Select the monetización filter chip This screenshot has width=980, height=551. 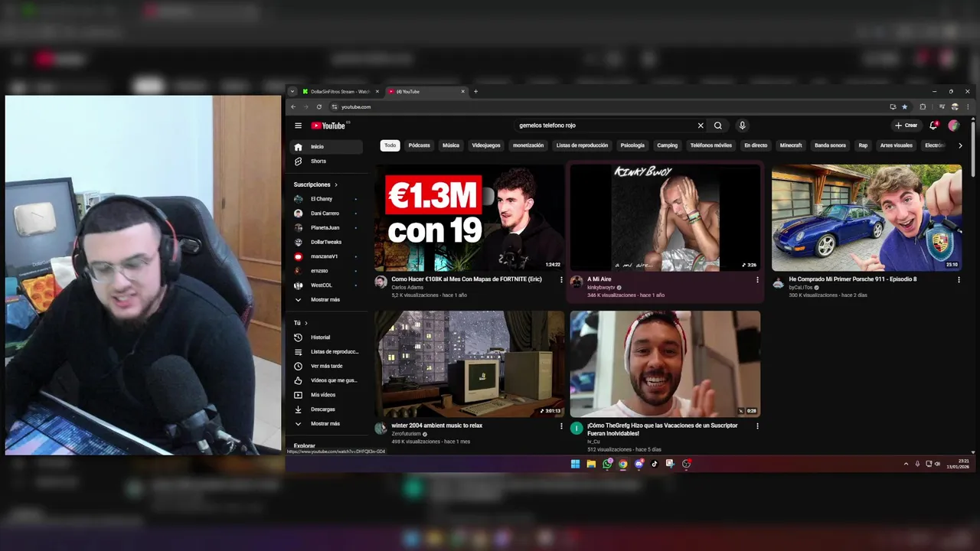528,145
